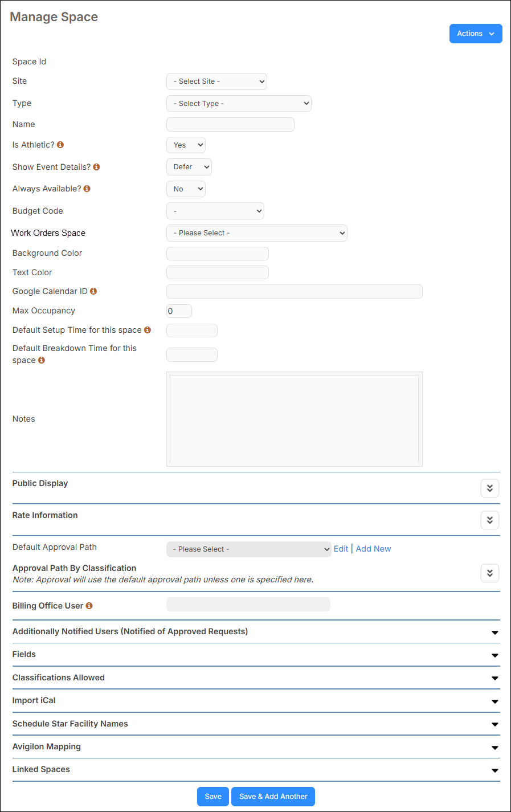Expand Classifications Allowed section
This screenshot has width=511, height=812.
tap(495, 678)
